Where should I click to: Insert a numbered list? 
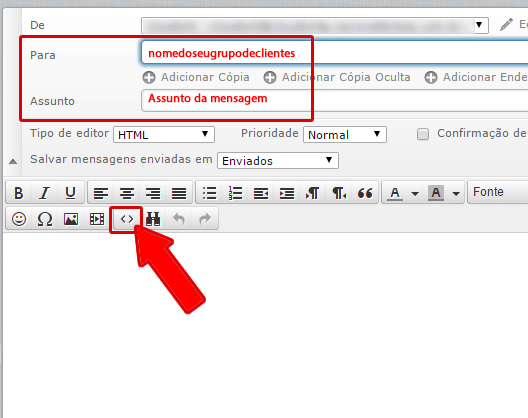235,193
